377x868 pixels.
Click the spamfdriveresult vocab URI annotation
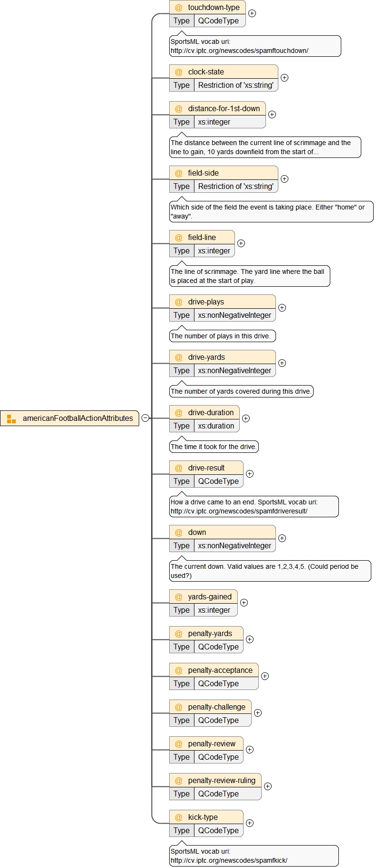254,507
